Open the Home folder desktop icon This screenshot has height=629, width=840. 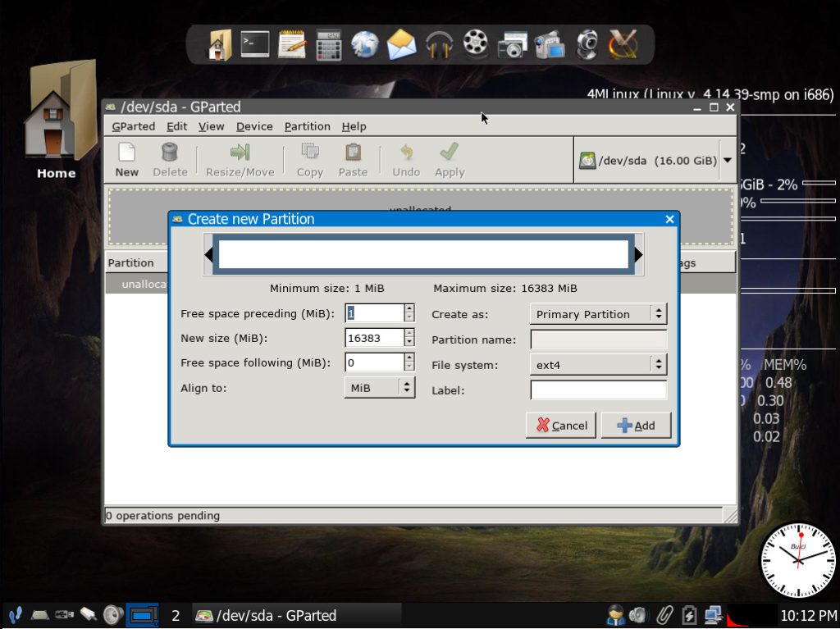(56, 119)
